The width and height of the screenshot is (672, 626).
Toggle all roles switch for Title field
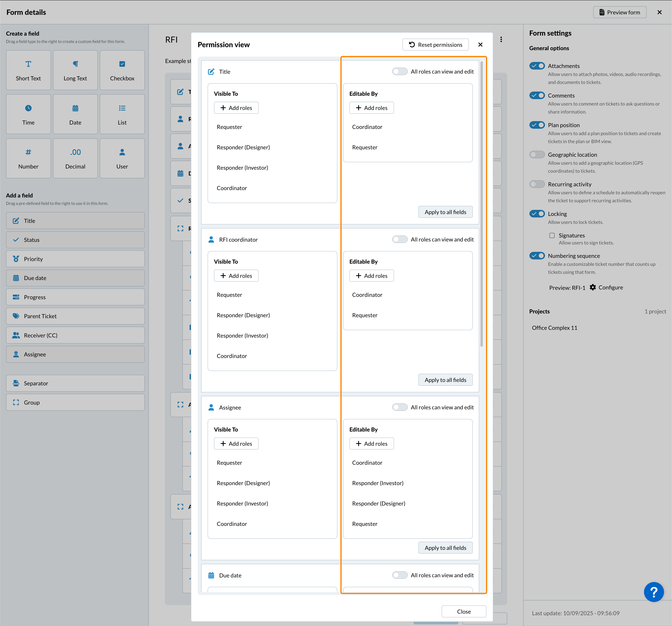click(x=400, y=72)
